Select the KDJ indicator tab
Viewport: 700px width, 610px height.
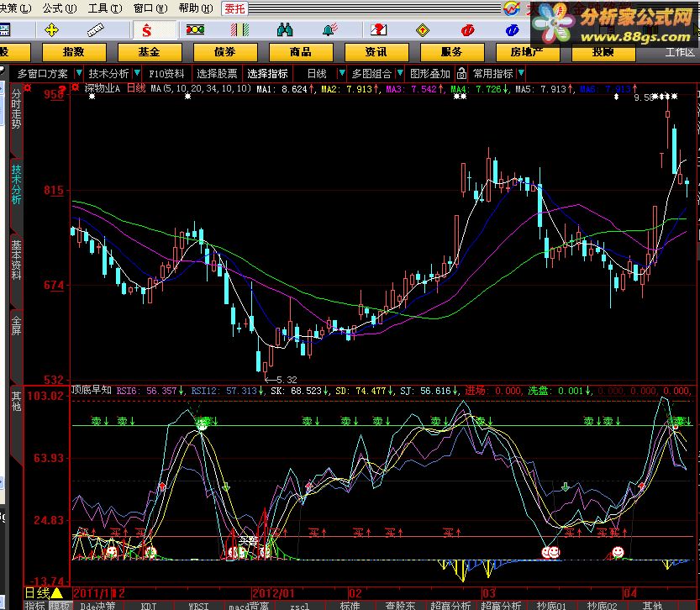coord(149,606)
